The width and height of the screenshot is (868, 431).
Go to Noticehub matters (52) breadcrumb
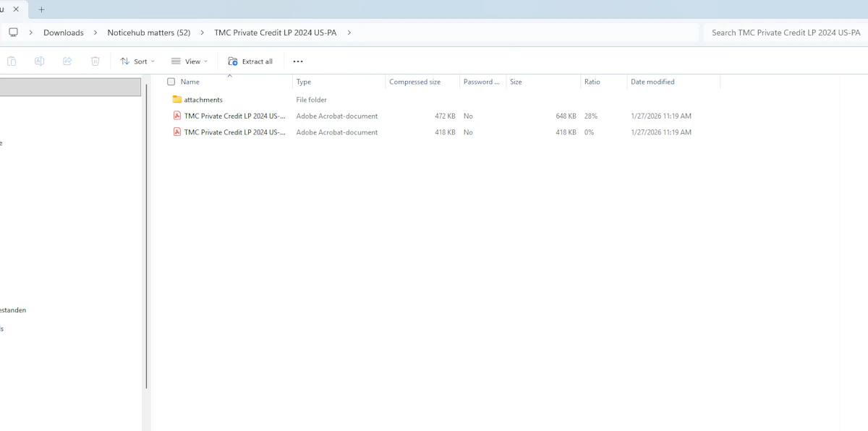(x=148, y=33)
